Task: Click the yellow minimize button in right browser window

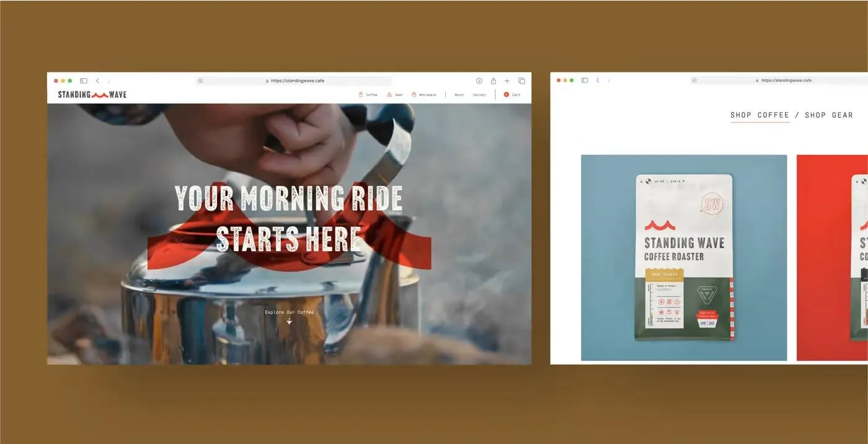Action: pyautogui.click(x=565, y=81)
